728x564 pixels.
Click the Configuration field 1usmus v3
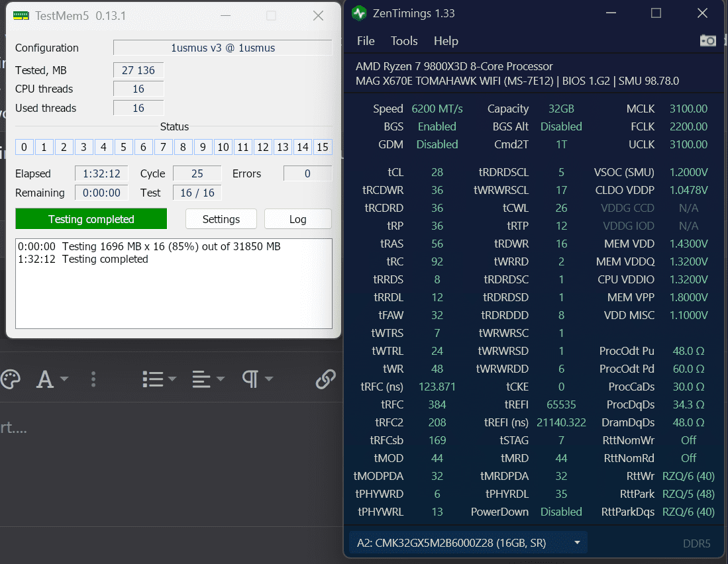[223, 48]
